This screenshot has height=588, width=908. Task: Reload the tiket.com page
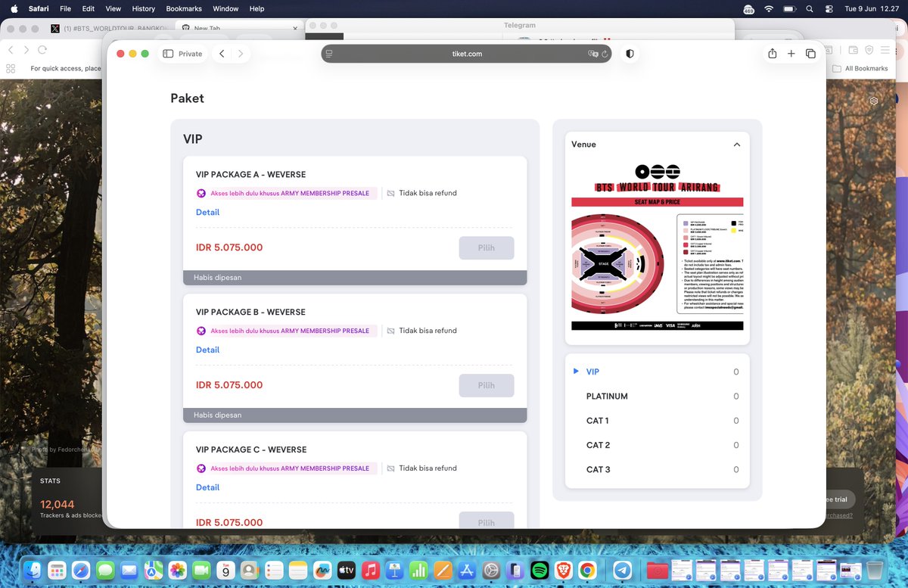coord(605,54)
